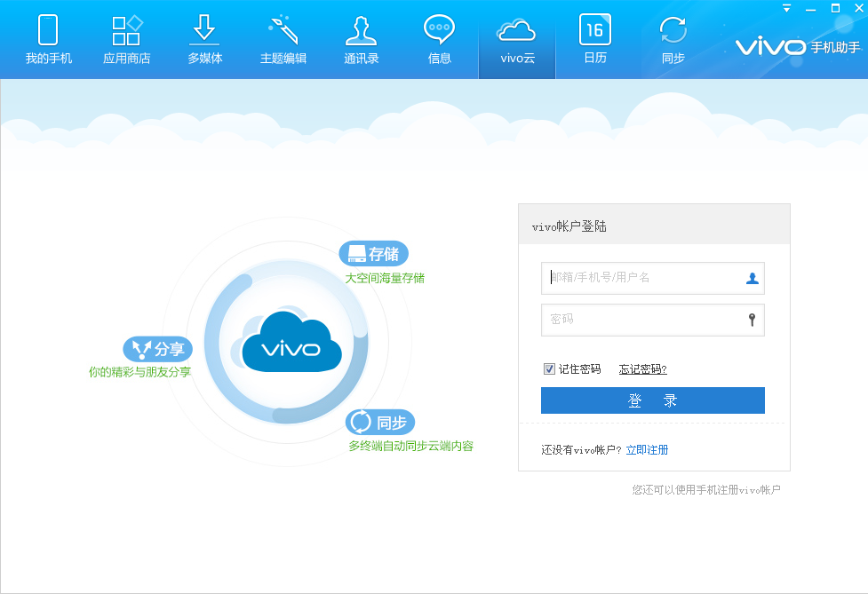Click the 分享 share badge

tap(156, 349)
